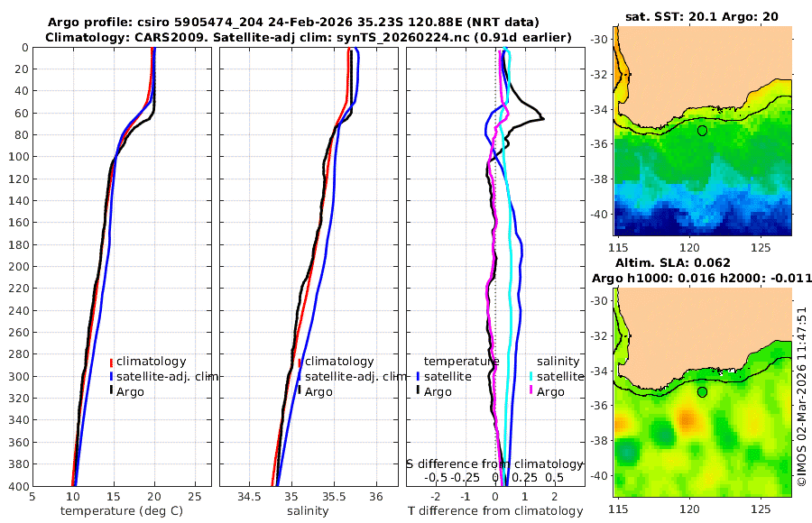The image size is (812, 523).
Task: Click cyan salinity satellite legend marker
Action: pyautogui.click(x=531, y=377)
